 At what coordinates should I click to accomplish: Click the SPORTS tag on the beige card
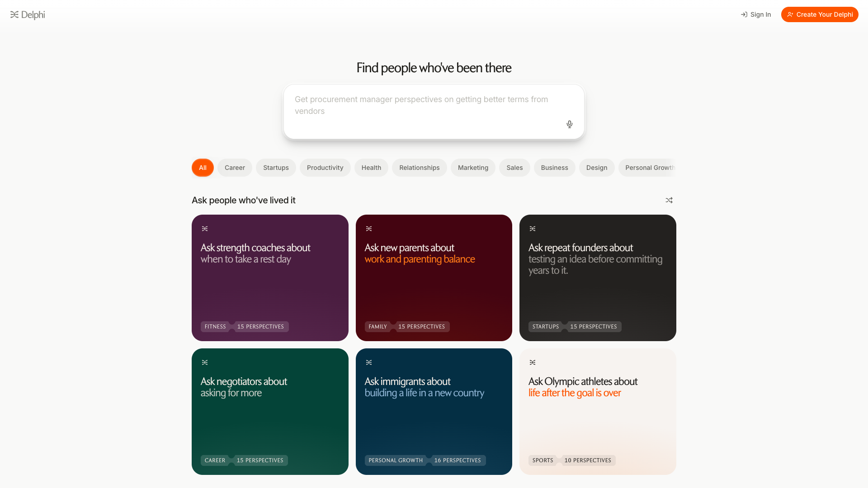pyautogui.click(x=543, y=460)
